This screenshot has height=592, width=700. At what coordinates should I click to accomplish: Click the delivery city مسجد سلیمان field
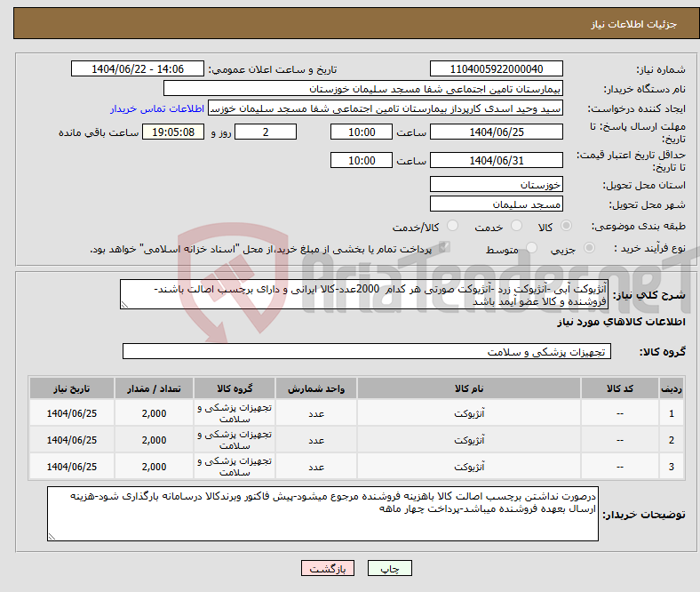496,204
